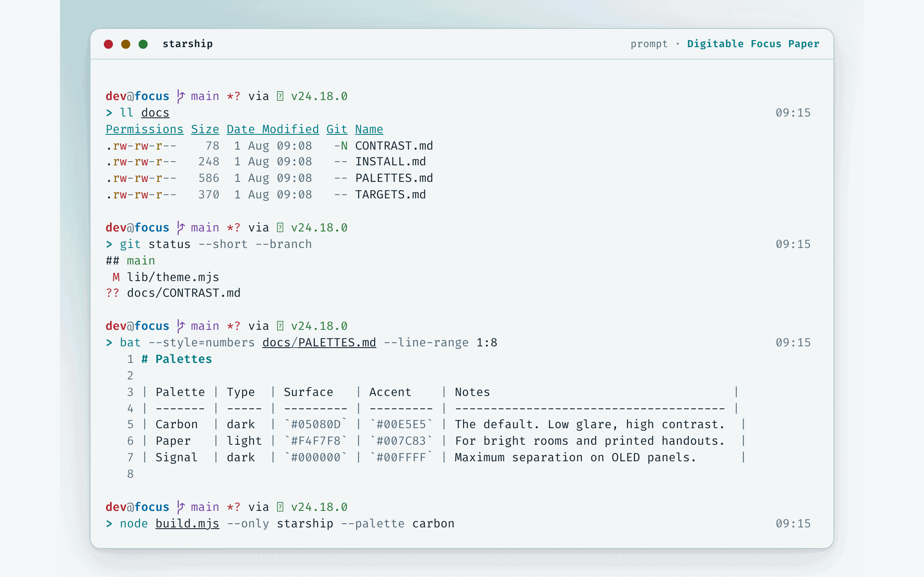924x577 pixels.
Task: Click the underlined "docs" argument after ll
Action: coord(155,113)
